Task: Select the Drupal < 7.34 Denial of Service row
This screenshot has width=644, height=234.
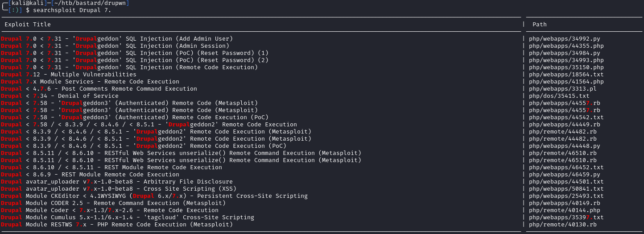Action: [60, 96]
